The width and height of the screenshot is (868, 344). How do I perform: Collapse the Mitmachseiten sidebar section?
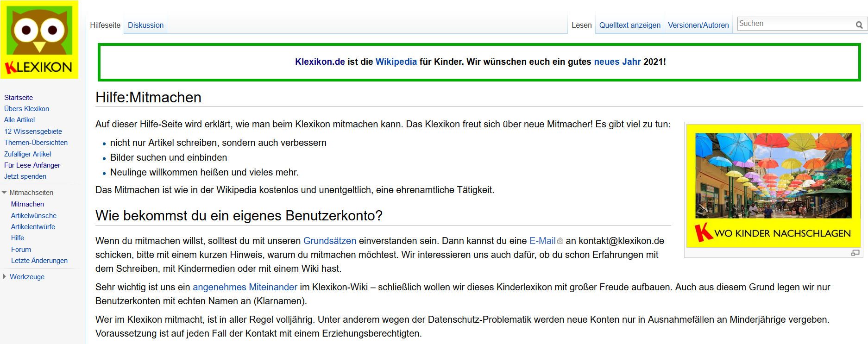4,193
